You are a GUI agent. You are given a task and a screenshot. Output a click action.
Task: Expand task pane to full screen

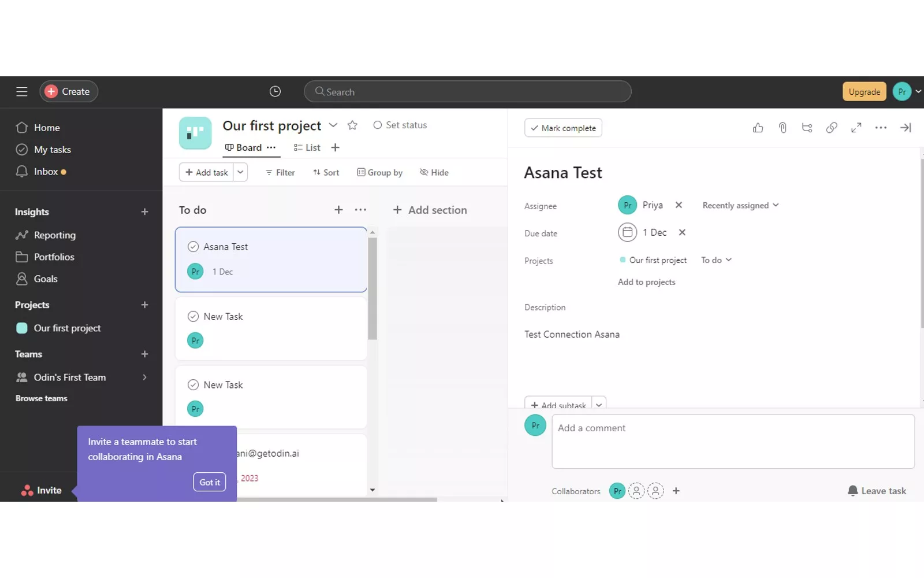[x=856, y=128]
